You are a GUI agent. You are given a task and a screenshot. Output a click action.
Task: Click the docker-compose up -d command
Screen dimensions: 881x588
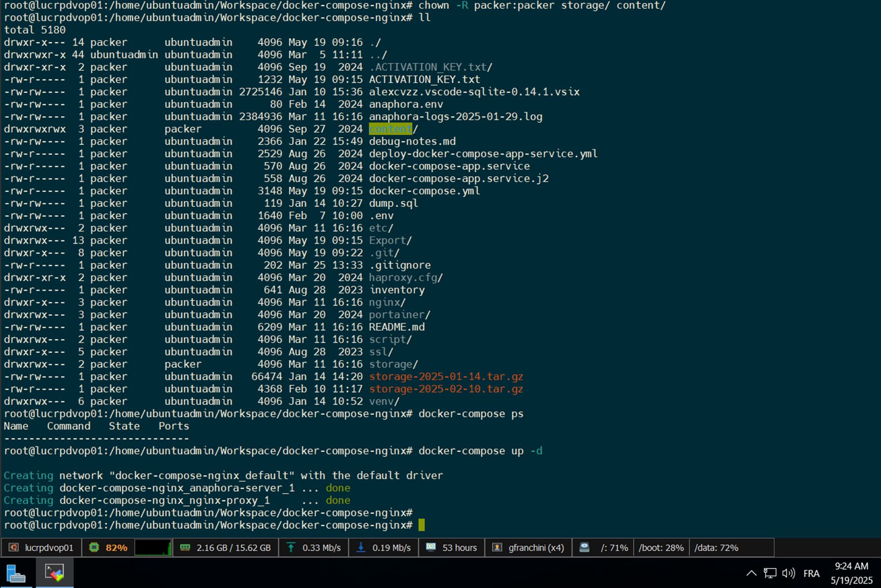coord(480,451)
